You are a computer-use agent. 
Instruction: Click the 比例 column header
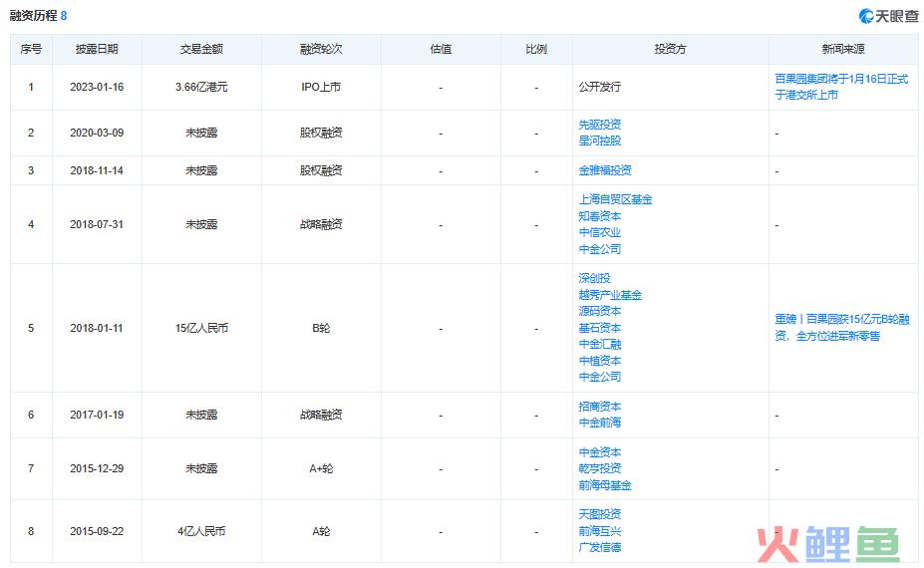536,49
